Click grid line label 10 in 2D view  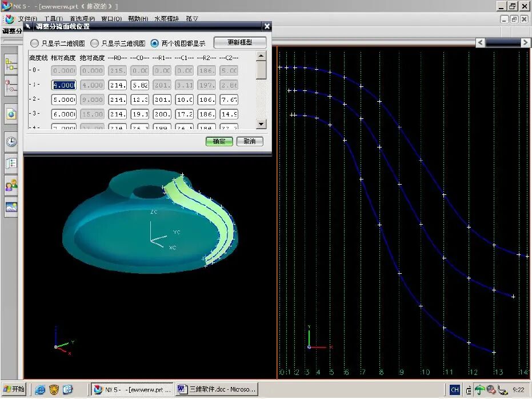[425, 372]
